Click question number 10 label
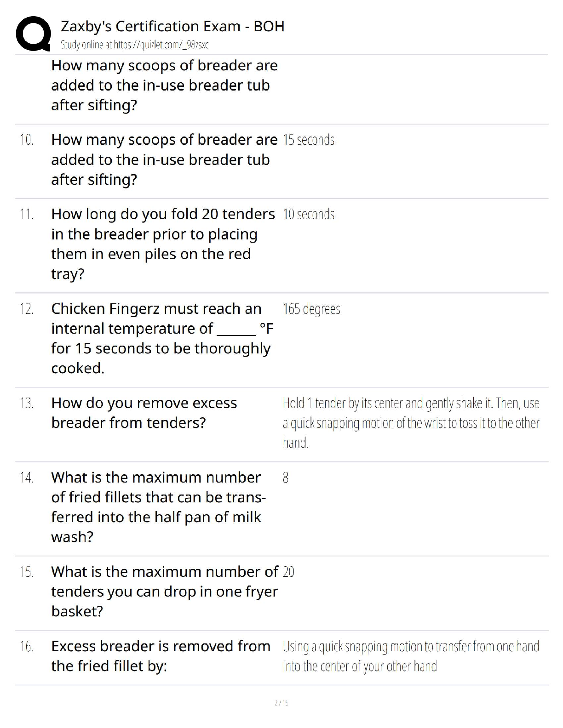The width and height of the screenshot is (563, 728). (27, 140)
